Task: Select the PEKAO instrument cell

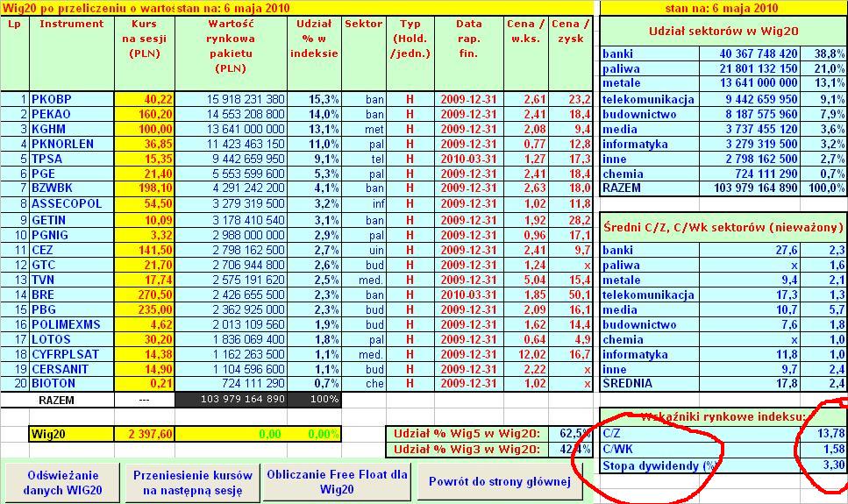Action: pyautogui.click(x=71, y=114)
